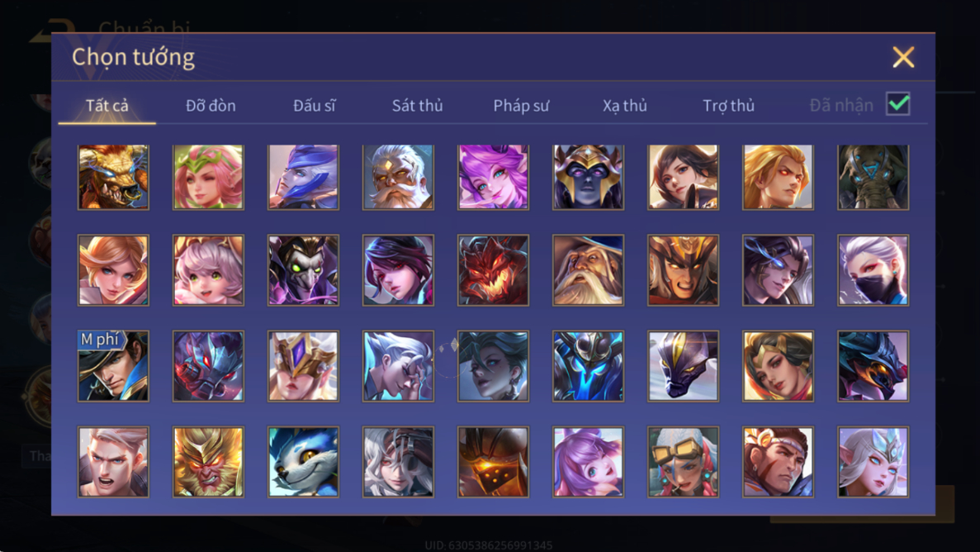Close the "Chọn tướng" dialog

[x=903, y=57]
